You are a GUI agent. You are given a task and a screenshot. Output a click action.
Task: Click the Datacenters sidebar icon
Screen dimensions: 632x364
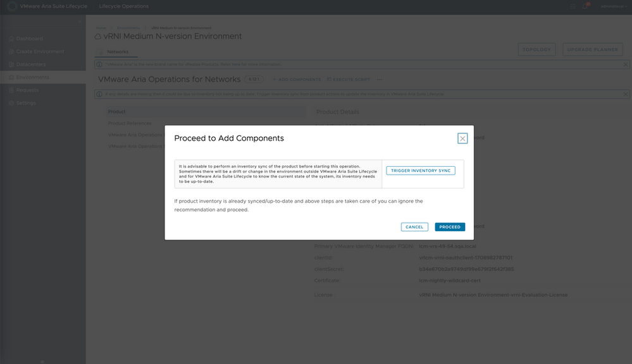(x=11, y=64)
